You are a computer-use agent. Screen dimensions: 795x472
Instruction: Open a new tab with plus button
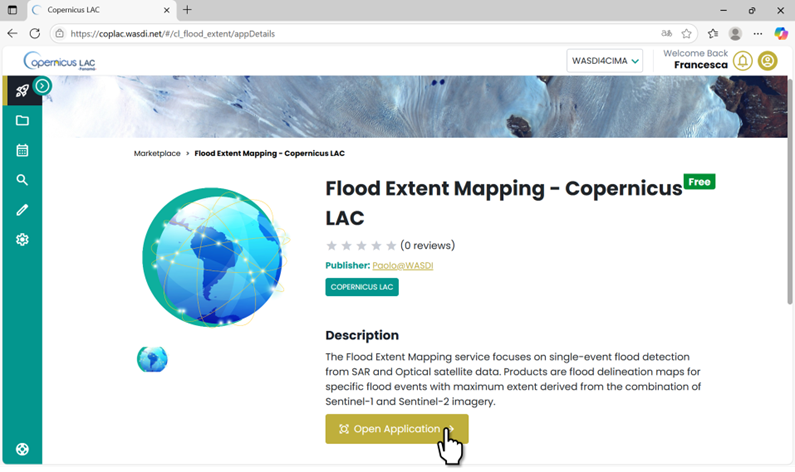187,10
